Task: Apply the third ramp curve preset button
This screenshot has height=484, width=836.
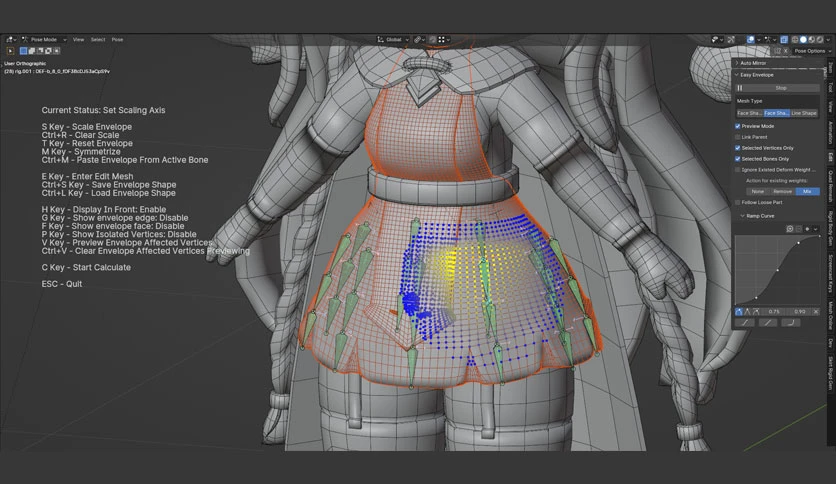Action: click(x=791, y=323)
